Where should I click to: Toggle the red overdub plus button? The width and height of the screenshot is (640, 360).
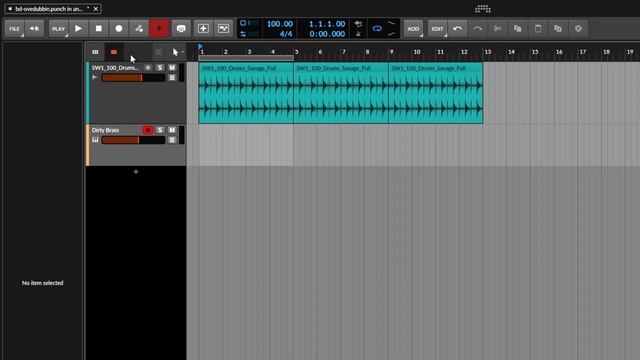pyautogui.click(x=159, y=29)
